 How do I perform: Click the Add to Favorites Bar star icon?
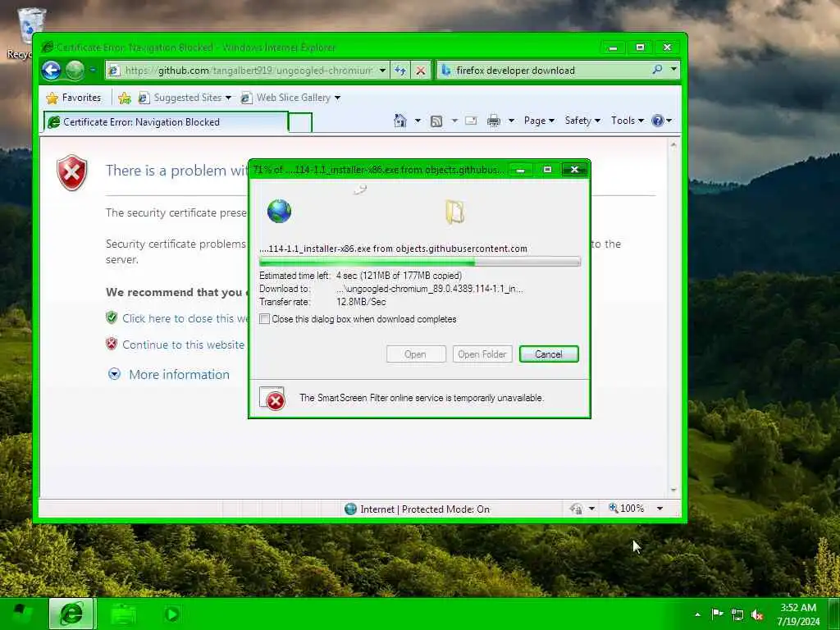[125, 98]
